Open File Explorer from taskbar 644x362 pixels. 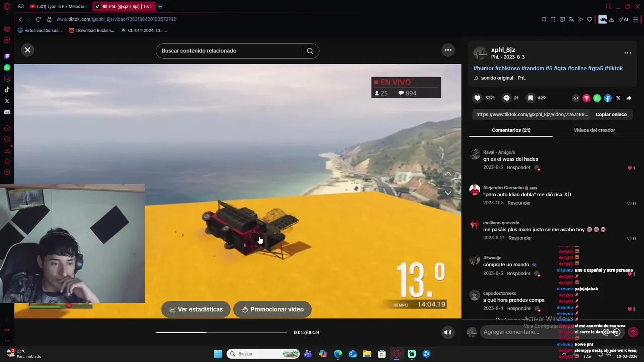(x=367, y=354)
